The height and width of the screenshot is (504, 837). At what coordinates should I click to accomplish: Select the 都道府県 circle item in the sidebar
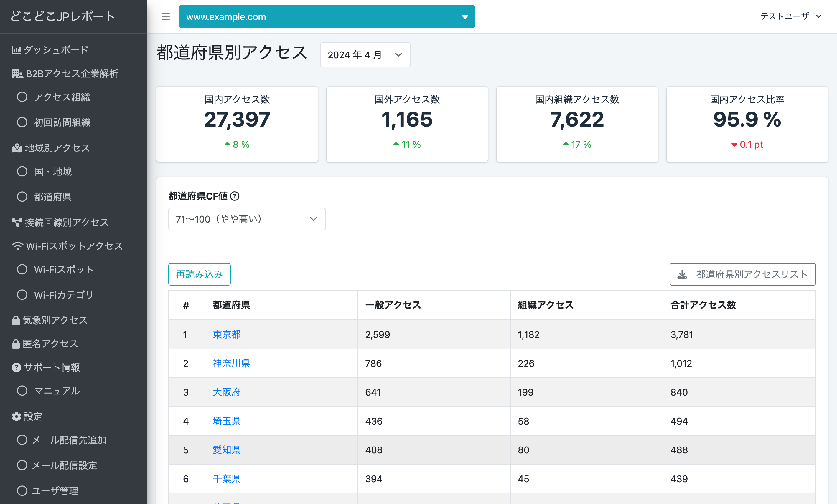[22, 197]
